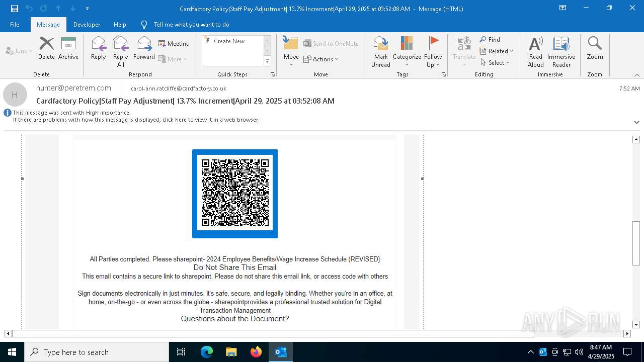Click the horizontal scroll left arrow

(8, 333)
